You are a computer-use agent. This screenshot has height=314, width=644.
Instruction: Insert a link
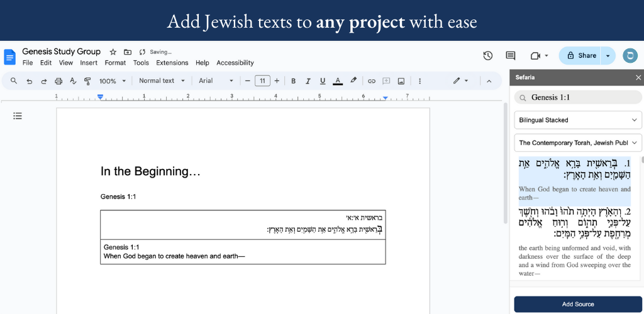pyautogui.click(x=371, y=81)
